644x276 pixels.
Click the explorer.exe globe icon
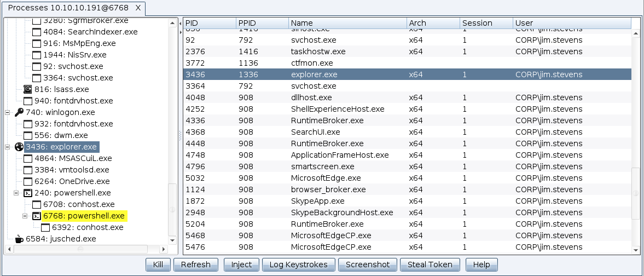pos(19,147)
